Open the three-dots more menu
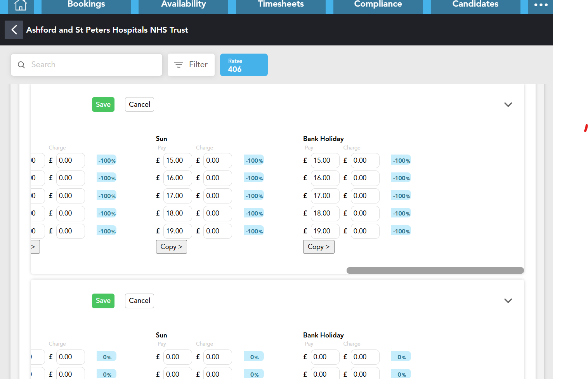This screenshot has width=588, height=379. tap(540, 5)
